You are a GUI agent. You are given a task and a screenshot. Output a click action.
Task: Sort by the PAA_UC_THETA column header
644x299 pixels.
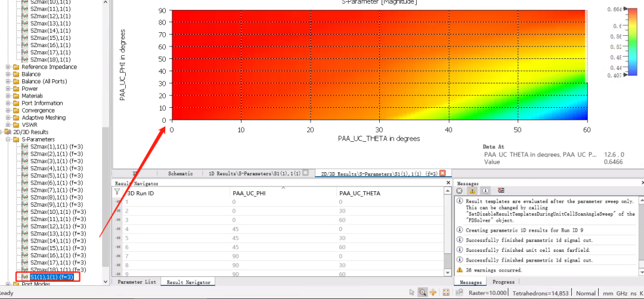(390, 193)
